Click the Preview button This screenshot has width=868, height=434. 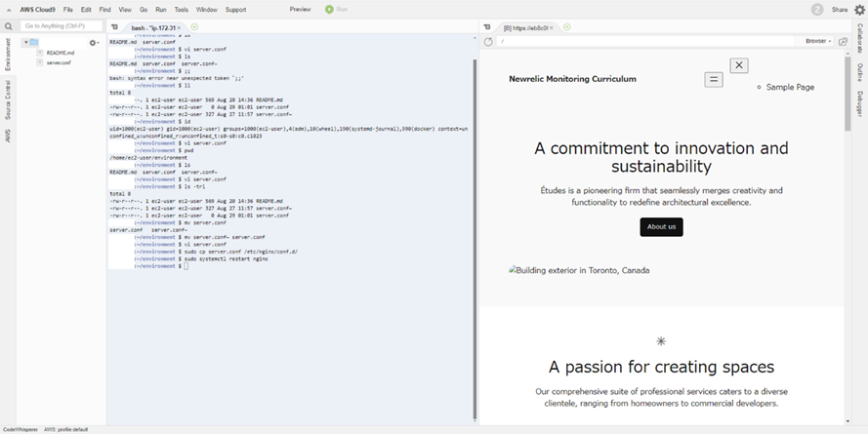pos(300,10)
